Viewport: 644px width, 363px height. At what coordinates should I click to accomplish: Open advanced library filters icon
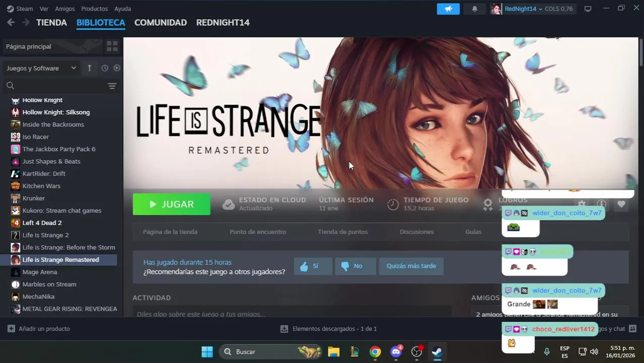[112, 86]
